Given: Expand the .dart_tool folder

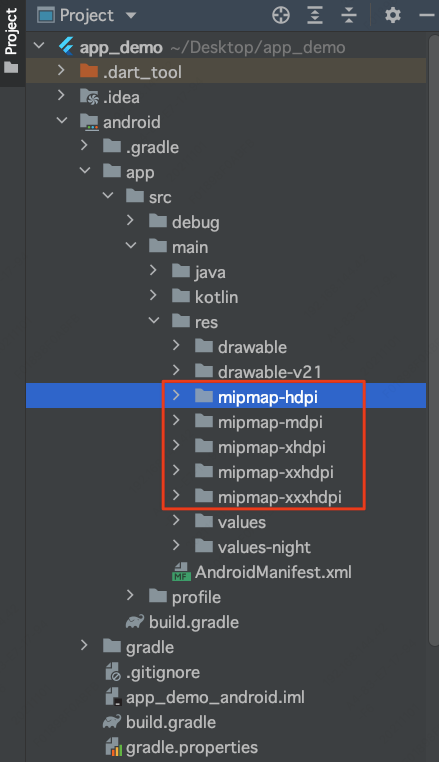Looking at the screenshot, I should click(x=61, y=70).
